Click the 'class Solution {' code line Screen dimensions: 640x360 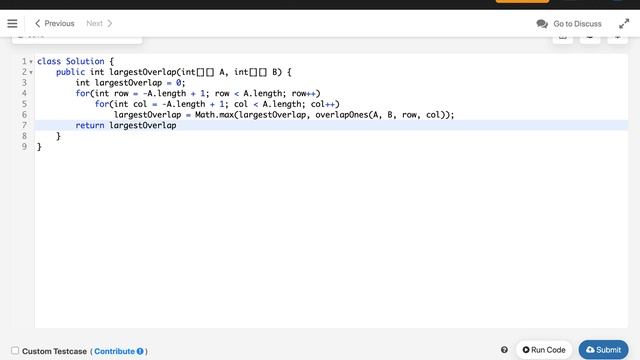76,61
